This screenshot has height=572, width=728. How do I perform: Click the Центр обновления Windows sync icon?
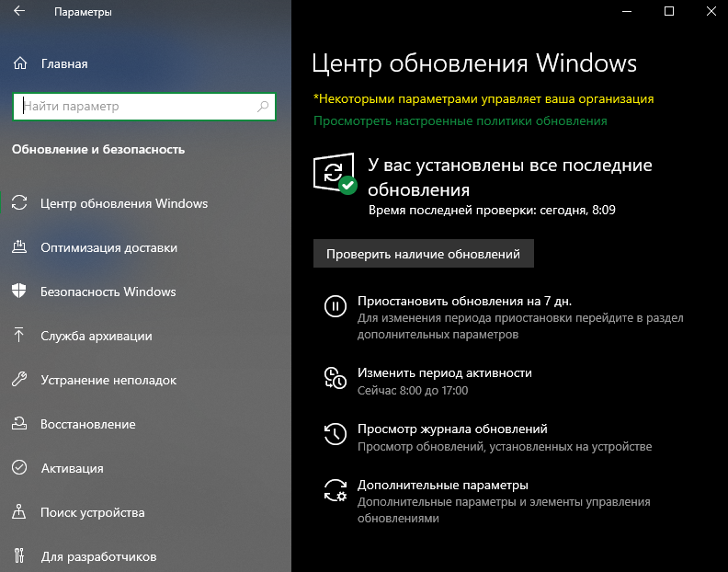click(19, 202)
